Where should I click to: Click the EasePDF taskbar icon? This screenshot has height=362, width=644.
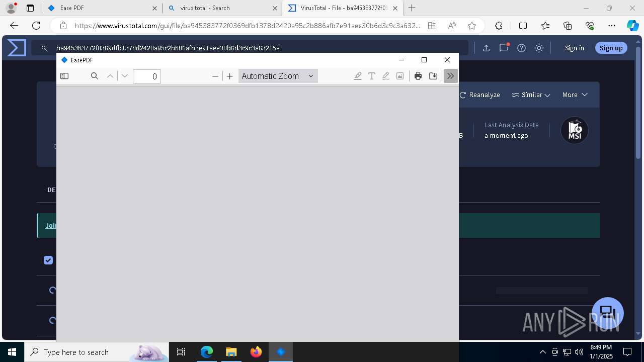(x=281, y=352)
